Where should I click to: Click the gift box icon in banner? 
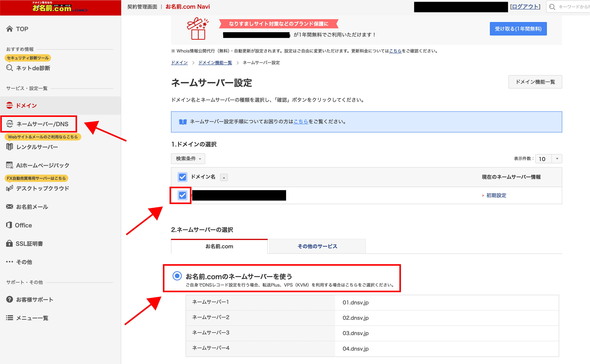coord(198,28)
